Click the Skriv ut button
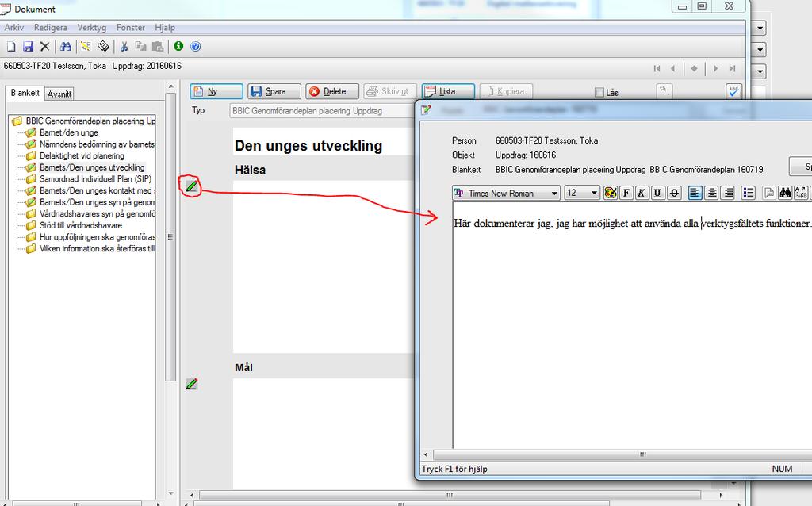Screen dimensions: 812x506 (390, 91)
